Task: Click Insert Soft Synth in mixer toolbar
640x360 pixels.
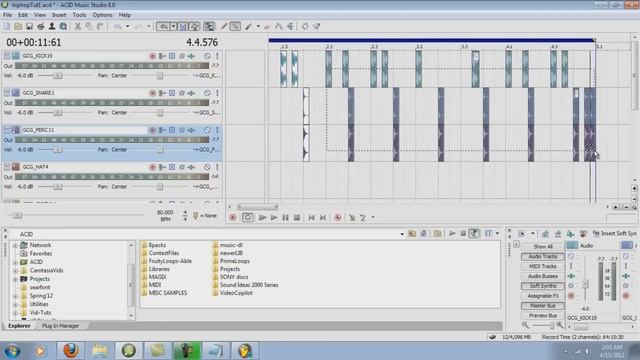Action: coord(615,233)
